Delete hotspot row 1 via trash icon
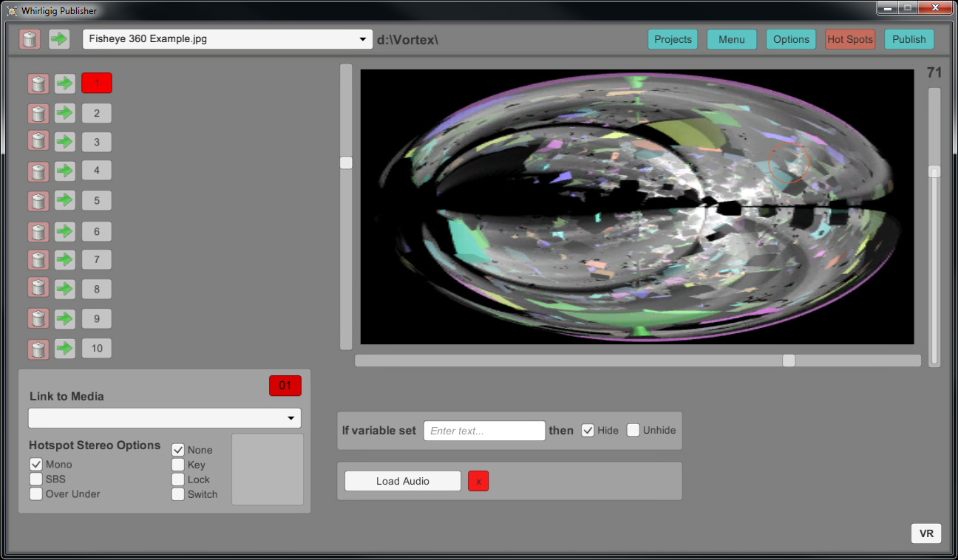This screenshot has width=958, height=560. coord(38,83)
